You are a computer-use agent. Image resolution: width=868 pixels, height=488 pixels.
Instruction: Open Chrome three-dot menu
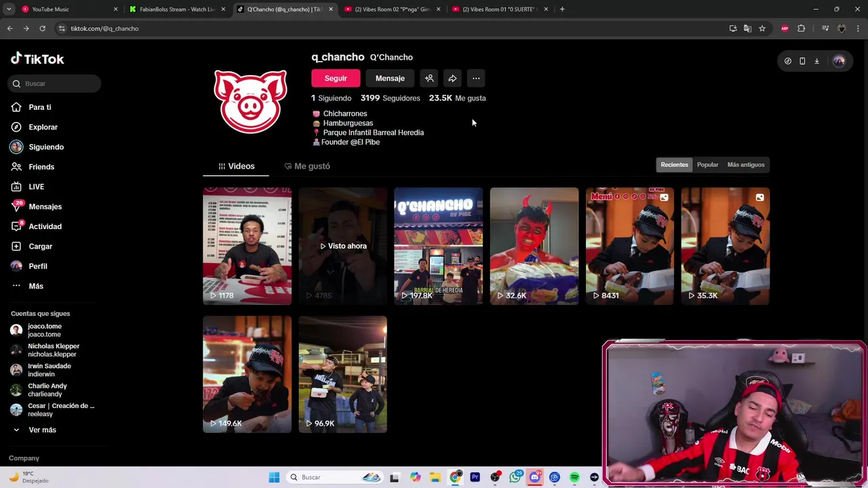[x=858, y=28]
